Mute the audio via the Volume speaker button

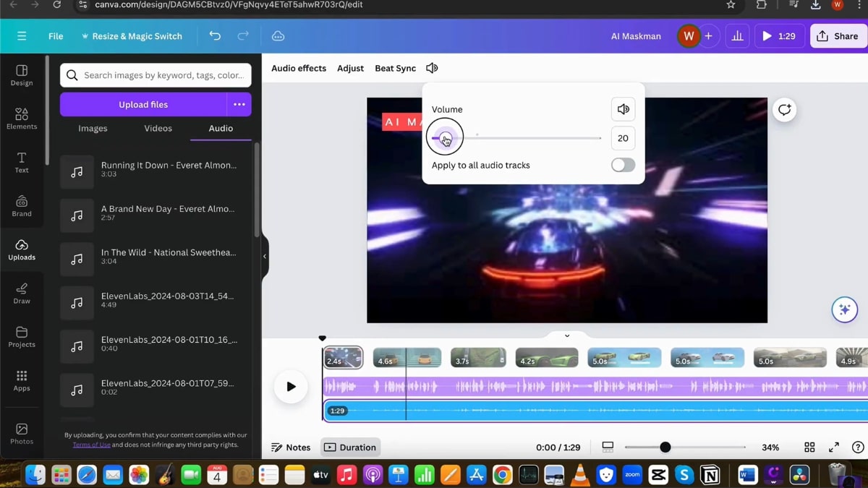[623, 108]
